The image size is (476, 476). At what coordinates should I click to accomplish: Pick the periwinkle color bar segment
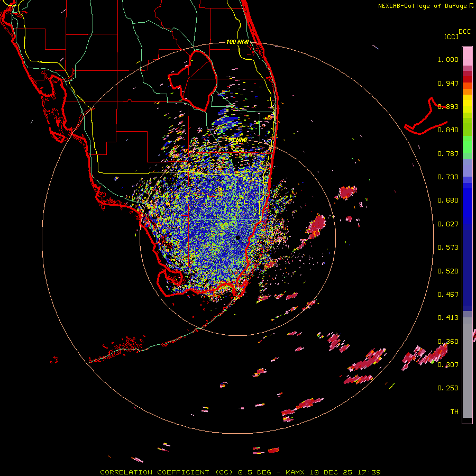pos(467,168)
